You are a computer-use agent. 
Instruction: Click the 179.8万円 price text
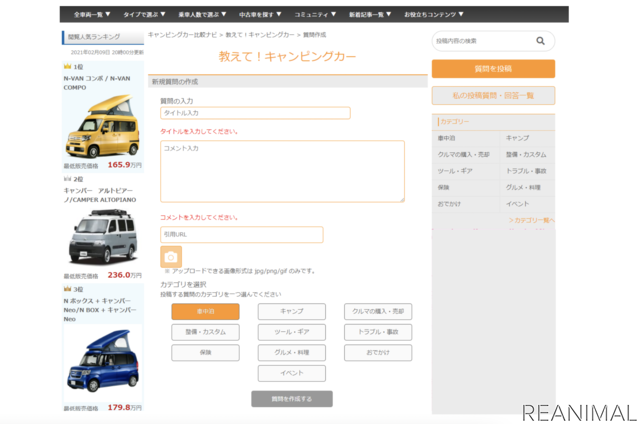click(124, 407)
